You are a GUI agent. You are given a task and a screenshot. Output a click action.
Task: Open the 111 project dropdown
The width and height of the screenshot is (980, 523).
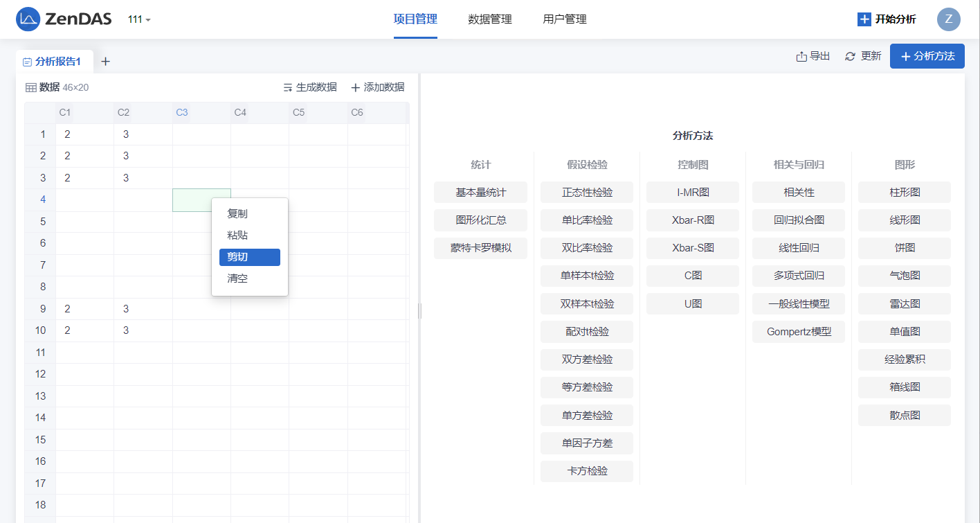point(139,19)
